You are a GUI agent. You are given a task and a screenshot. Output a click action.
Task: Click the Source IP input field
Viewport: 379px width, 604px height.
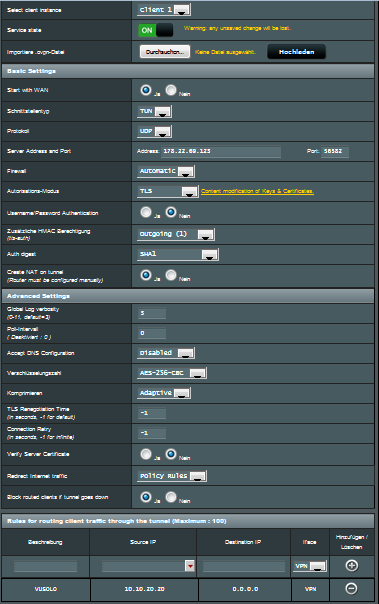coord(143,566)
